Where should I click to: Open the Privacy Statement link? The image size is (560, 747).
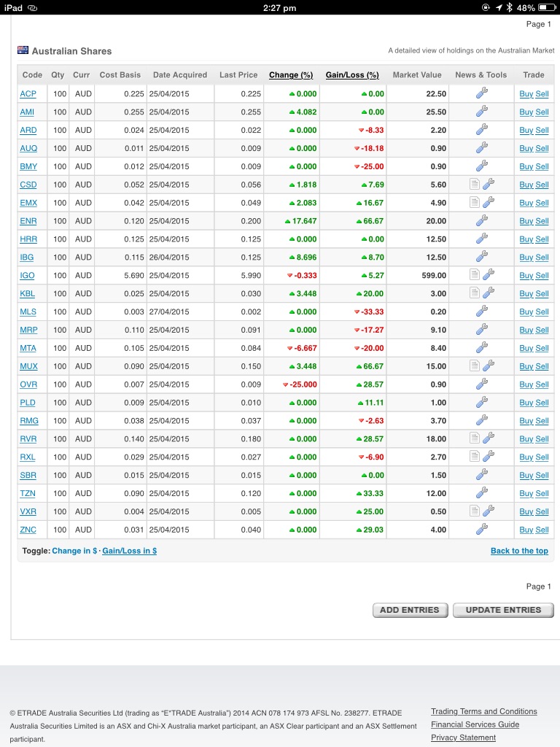click(463, 738)
